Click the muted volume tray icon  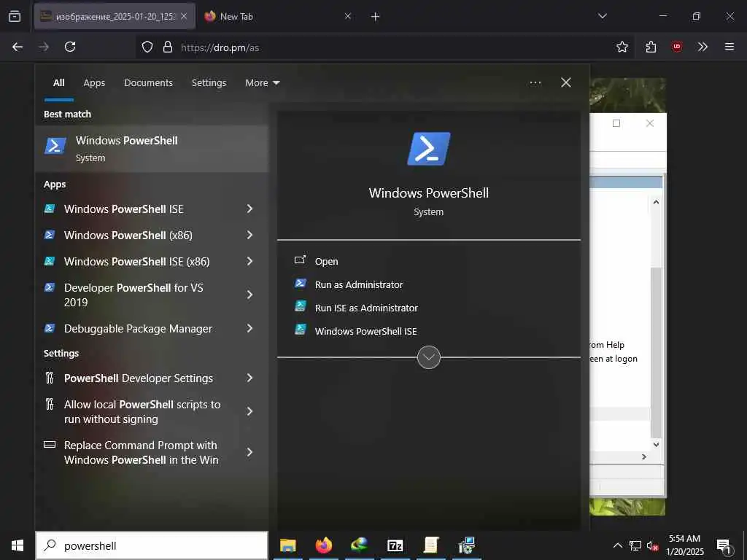(652, 545)
